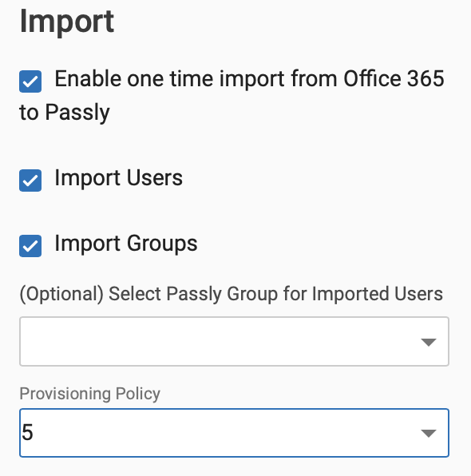Click the gray triangle icon in Passly Group field

(429, 342)
